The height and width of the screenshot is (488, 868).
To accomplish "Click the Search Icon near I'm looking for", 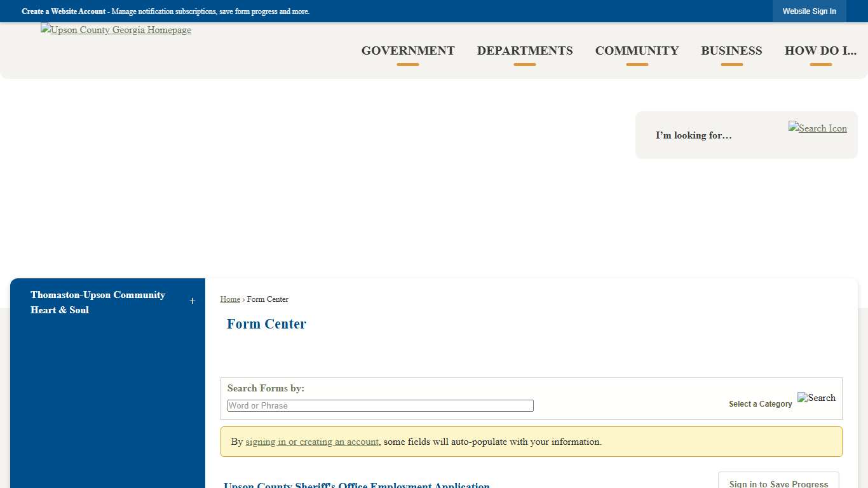I will [817, 128].
